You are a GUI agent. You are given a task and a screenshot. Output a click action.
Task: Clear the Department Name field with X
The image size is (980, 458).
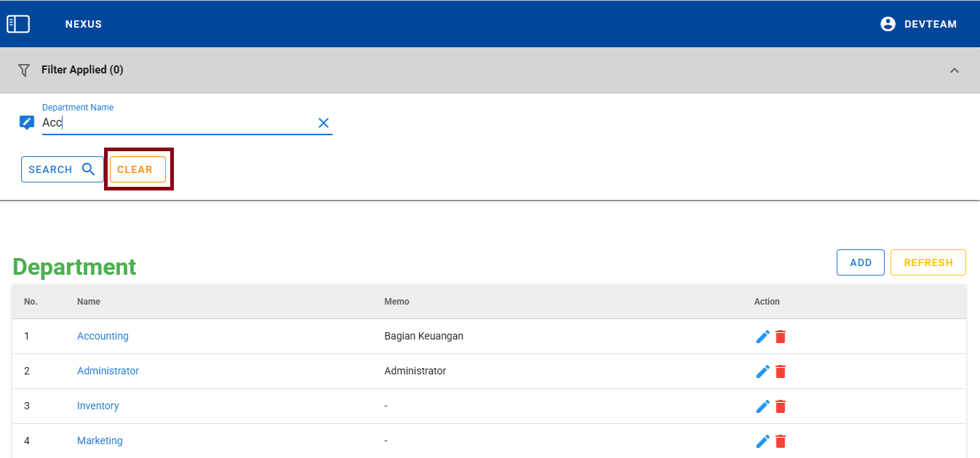pyautogui.click(x=324, y=123)
